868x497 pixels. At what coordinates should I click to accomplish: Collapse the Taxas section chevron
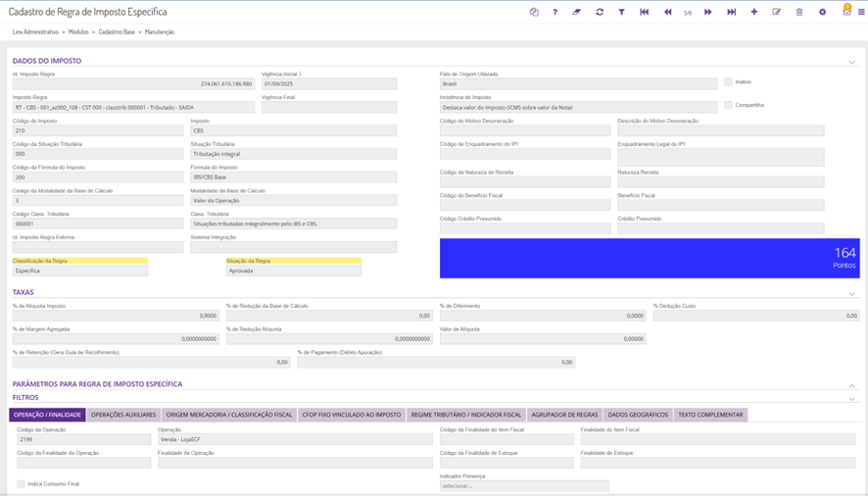[x=852, y=294]
